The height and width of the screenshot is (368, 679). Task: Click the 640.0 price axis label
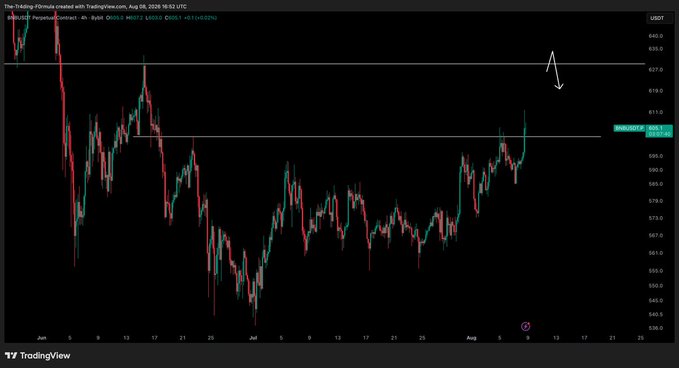656,36
